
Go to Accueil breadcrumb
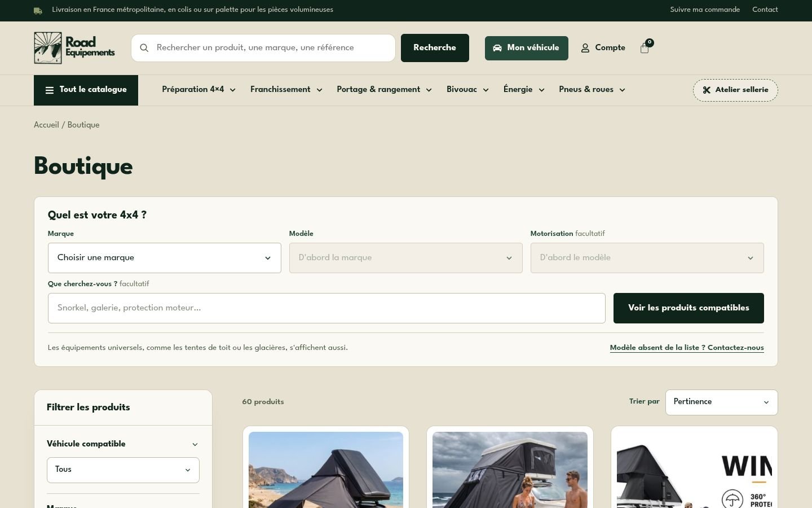pyautogui.click(x=46, y=125)
